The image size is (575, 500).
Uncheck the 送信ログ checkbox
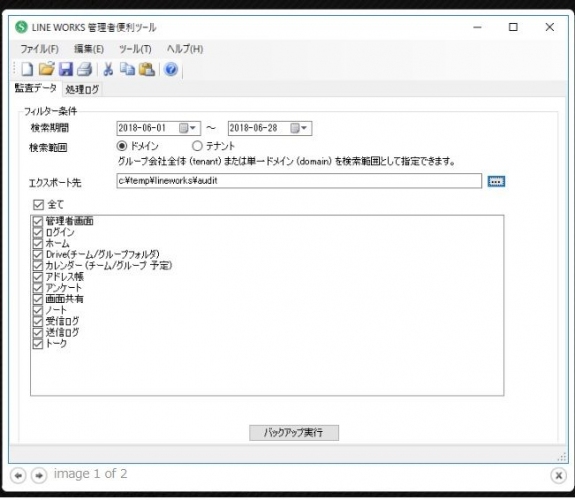tap(38, 333)
